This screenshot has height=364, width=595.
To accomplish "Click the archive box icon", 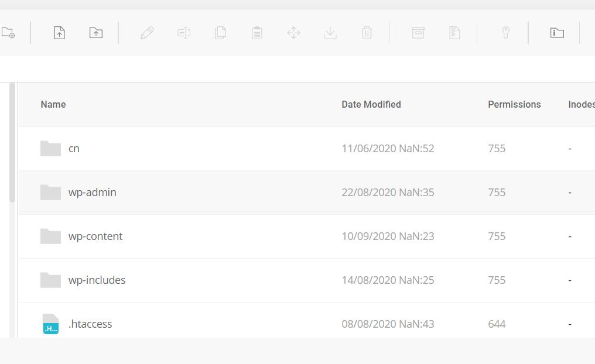I will click(418, 33).
